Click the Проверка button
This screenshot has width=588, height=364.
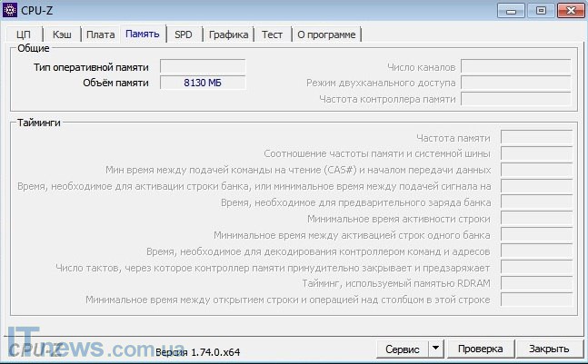coord(480,349)
